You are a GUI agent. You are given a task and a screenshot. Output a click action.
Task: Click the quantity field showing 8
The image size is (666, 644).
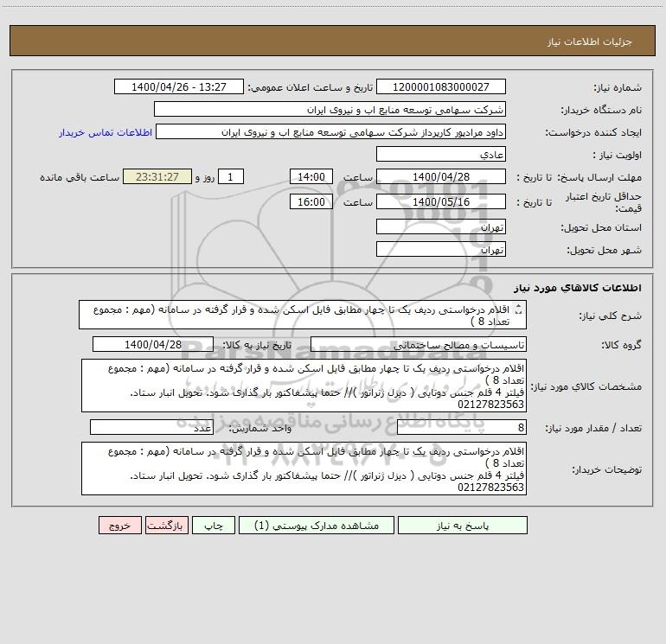tap(462, 427)
